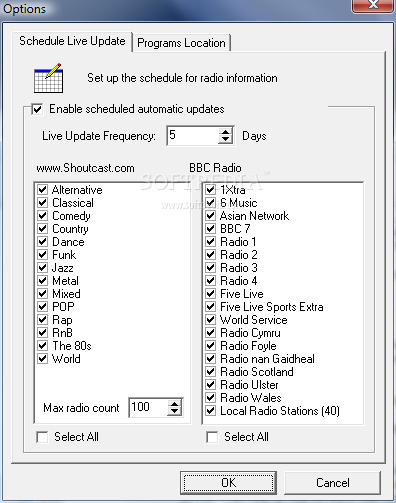Uncheck the 1Xtra station
This screenshot has height=503, width=396.
click(210, 190)
